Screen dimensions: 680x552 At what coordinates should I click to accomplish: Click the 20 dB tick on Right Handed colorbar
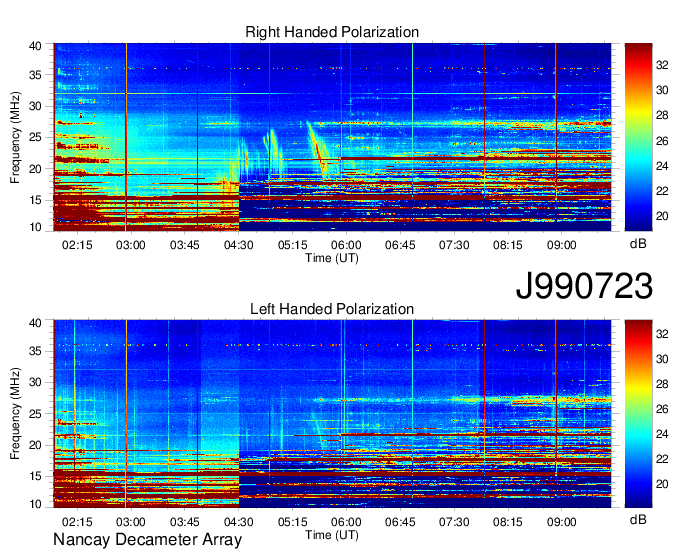pos(662,216)
